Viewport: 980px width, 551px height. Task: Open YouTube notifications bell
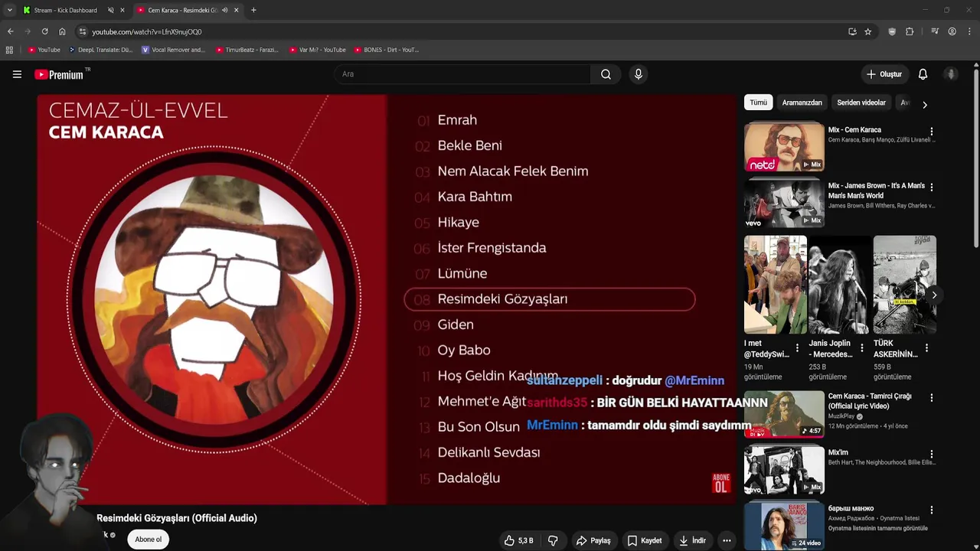[x=923, y=74]
